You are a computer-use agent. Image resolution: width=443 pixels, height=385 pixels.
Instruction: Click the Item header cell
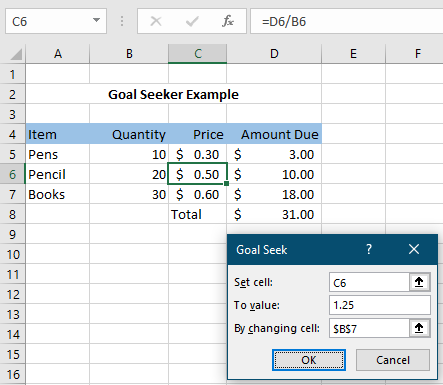click(x=58, y=134)
